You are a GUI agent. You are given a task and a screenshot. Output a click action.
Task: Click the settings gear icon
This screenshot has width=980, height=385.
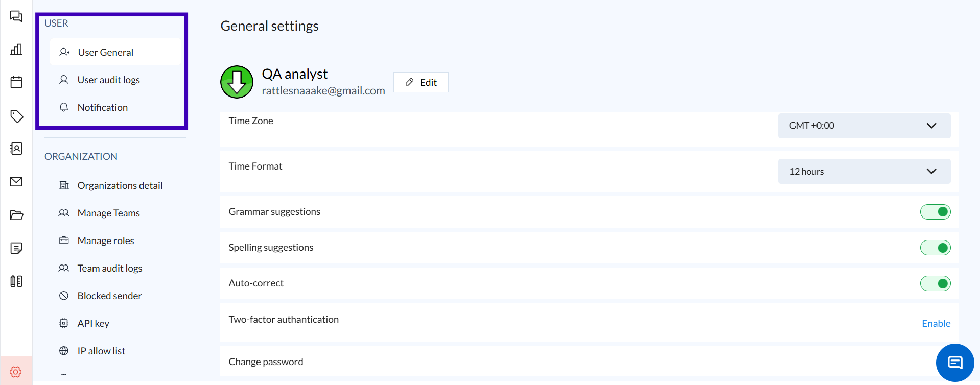(16, 371)
